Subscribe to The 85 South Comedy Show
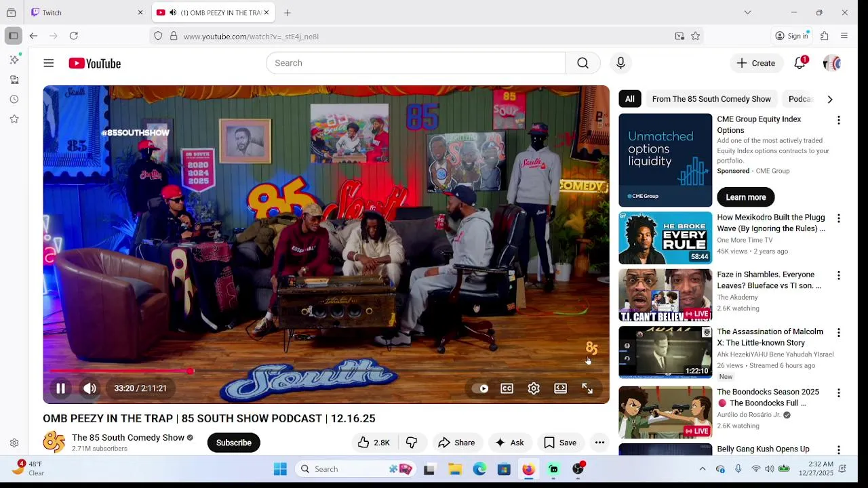 click(x=233, y=443)
